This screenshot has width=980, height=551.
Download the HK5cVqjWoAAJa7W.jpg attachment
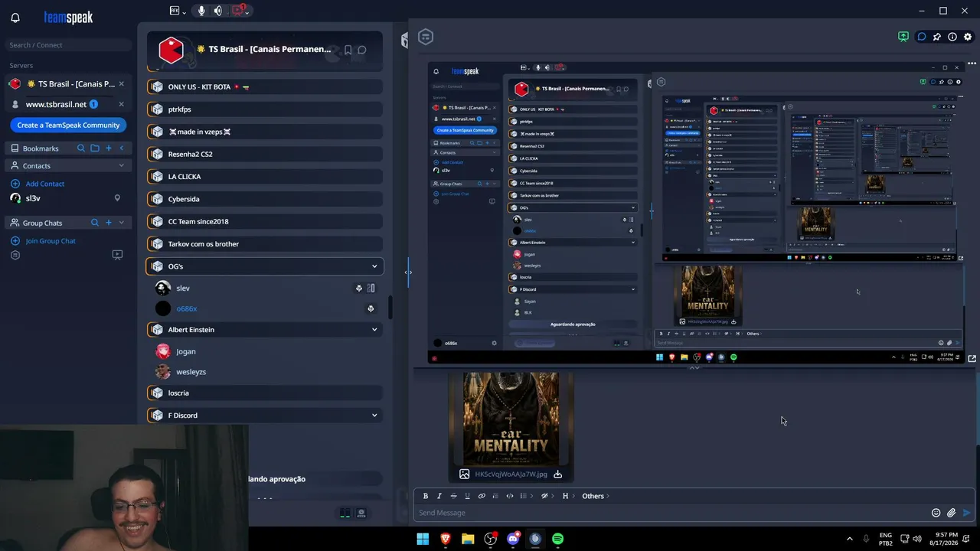click(x=557, y=474)
